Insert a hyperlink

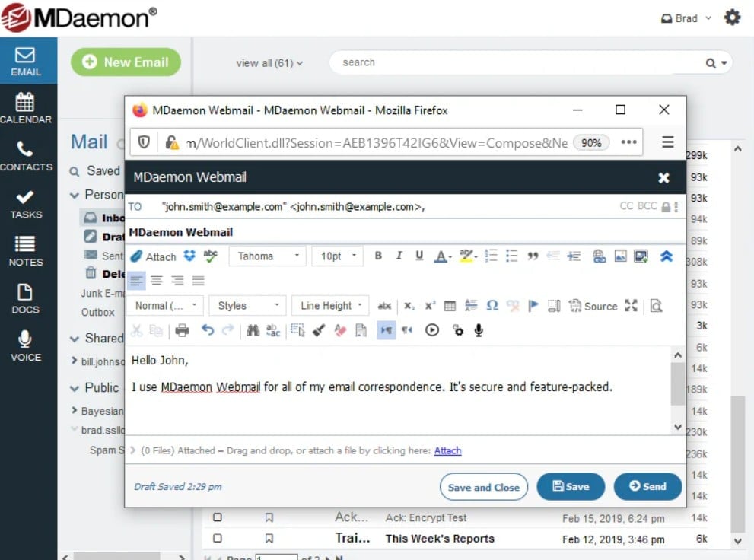(x=599, y=256)
